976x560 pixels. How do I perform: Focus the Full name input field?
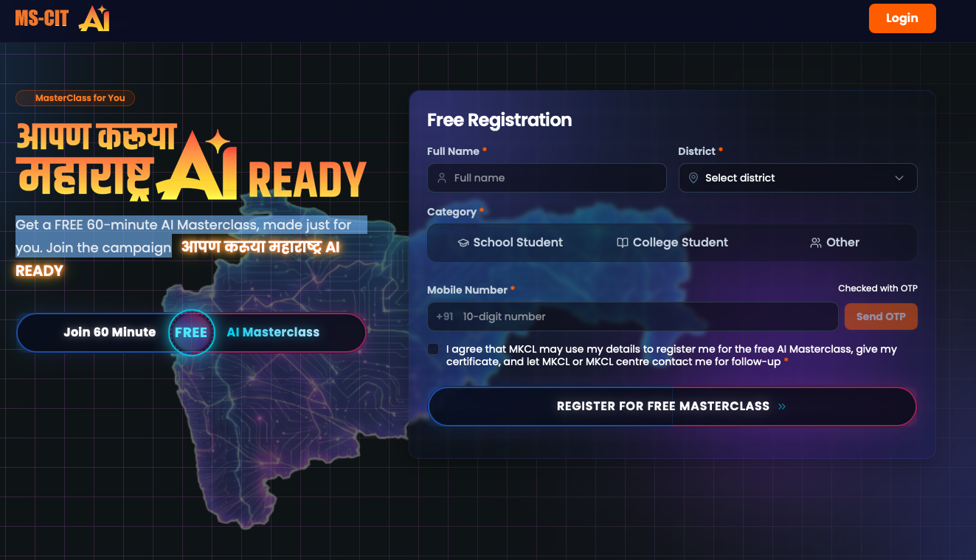click(x=547, y=178)
